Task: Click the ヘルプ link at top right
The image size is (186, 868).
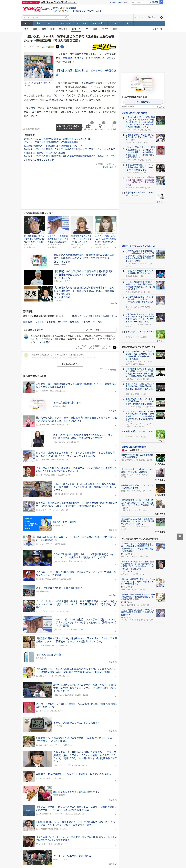Action: click(127, 2)
